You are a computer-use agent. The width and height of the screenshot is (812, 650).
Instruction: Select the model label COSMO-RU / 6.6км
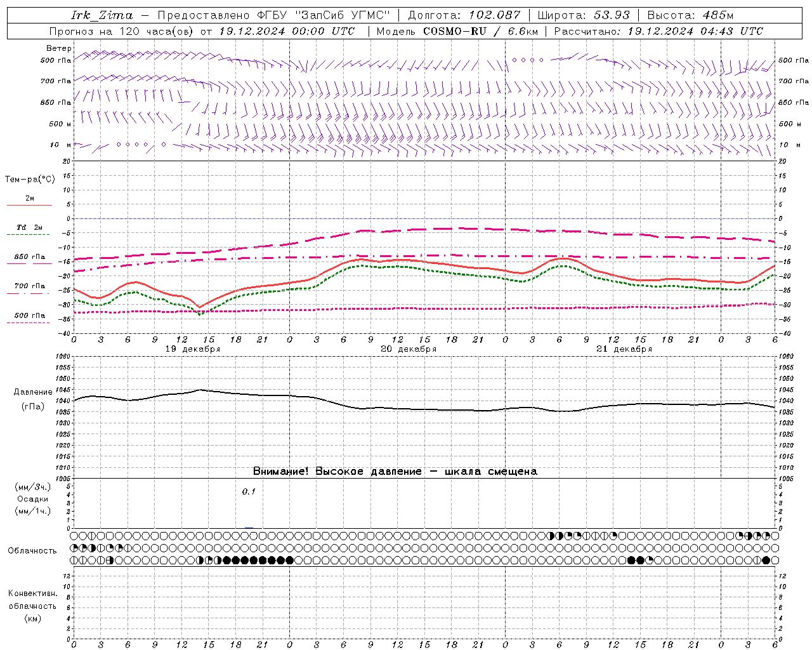point(480,31)
